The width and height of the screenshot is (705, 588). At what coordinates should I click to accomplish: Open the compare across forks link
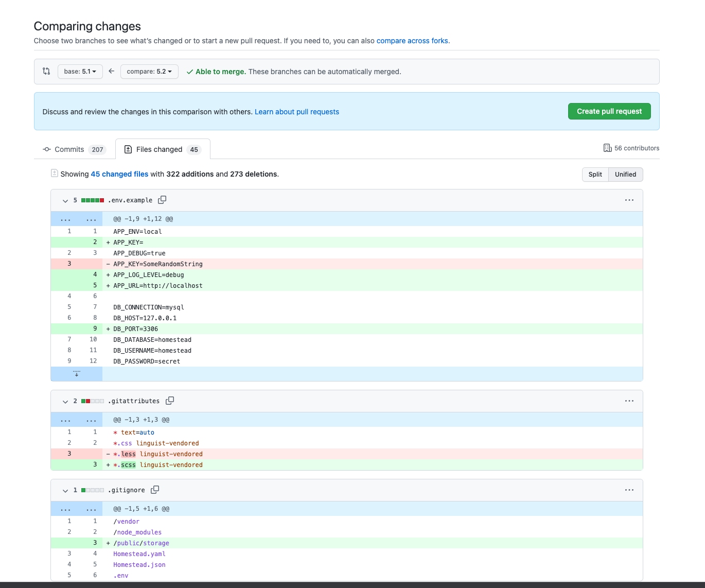coord(412,41)
